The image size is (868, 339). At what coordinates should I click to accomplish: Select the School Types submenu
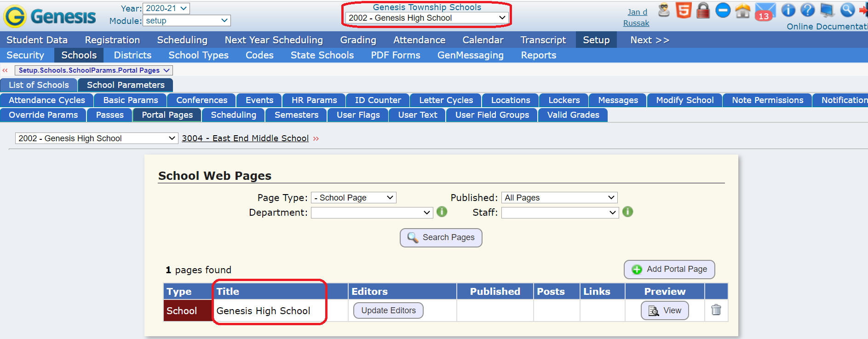pyautogui.click(x=198, y=55)
